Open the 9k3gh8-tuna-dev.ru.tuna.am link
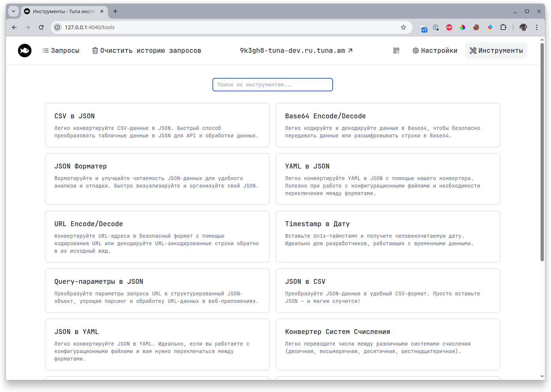Image resolution: width=551 pixels, height=392 pixels. pyautogui.click(x=296, y=51)
